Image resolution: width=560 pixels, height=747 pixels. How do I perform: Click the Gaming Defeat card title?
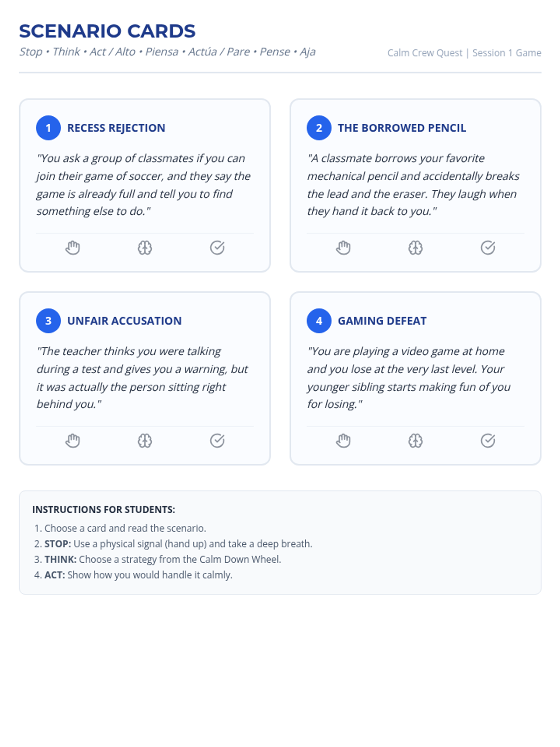(x=382, y=321)
